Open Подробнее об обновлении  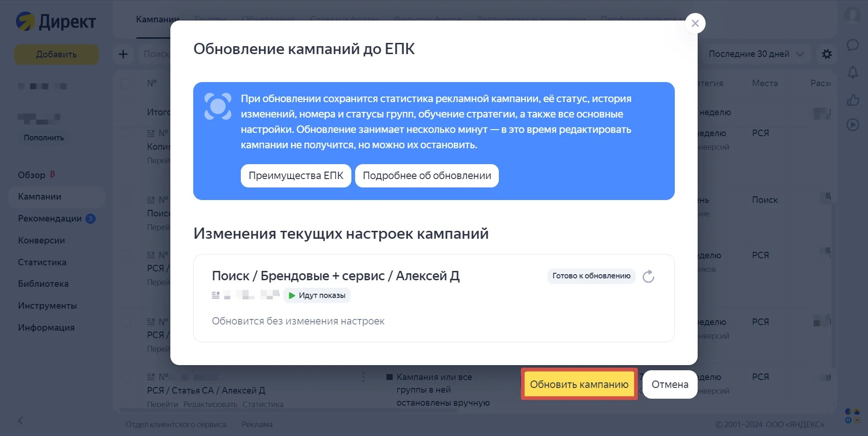click(427, 176)
